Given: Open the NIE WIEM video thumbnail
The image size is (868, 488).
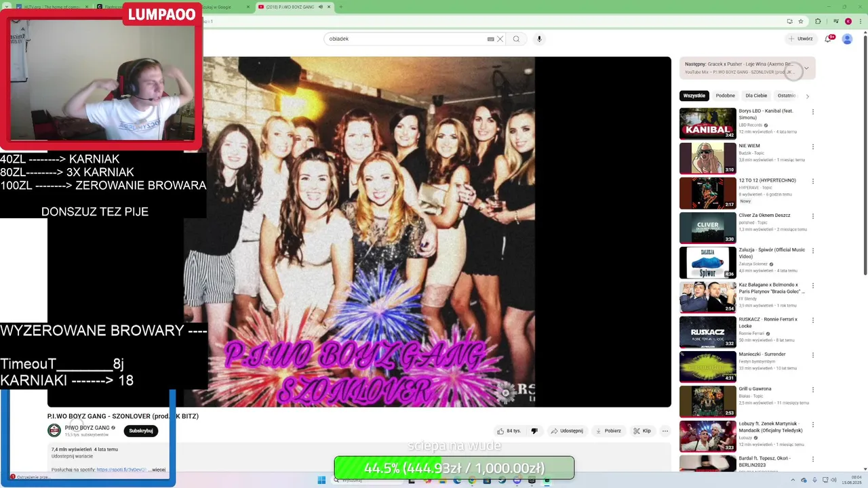Looking at the screenshot, I should click(x=707, y=158).
